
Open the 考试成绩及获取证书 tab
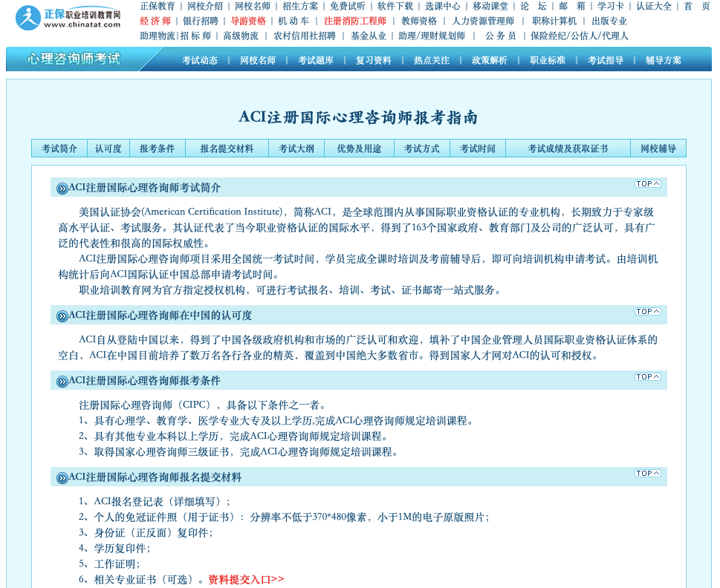tap(568, 148)
